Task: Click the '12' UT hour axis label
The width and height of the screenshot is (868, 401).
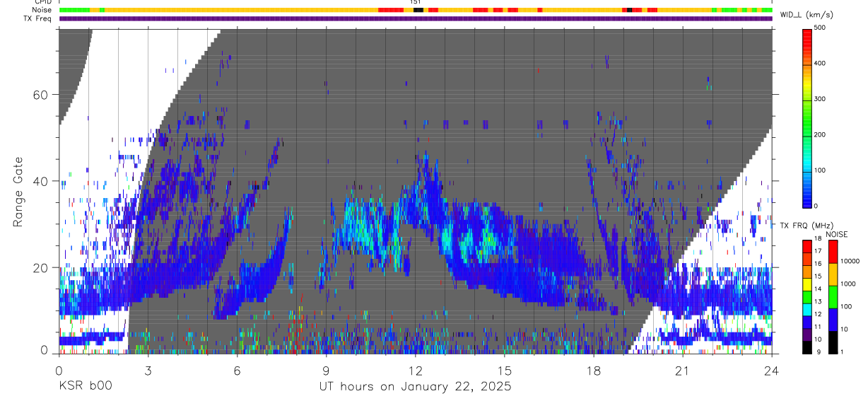Action: 415,370
